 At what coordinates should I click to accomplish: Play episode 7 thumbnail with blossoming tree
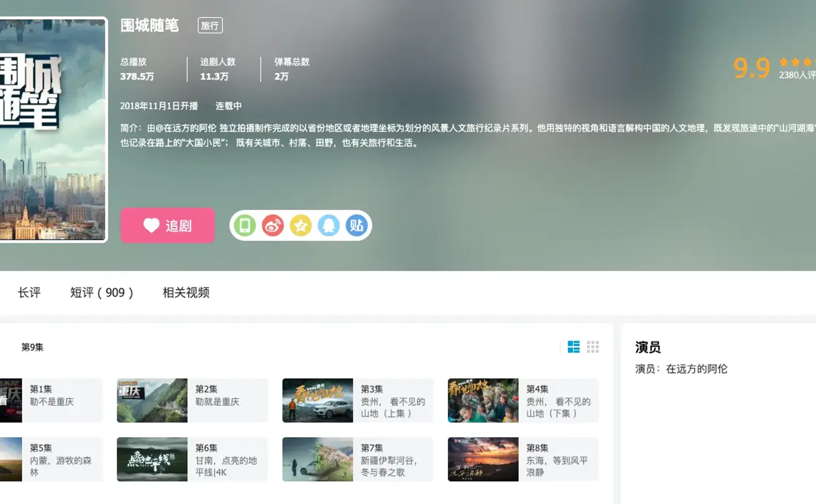[x=318, y=459]
